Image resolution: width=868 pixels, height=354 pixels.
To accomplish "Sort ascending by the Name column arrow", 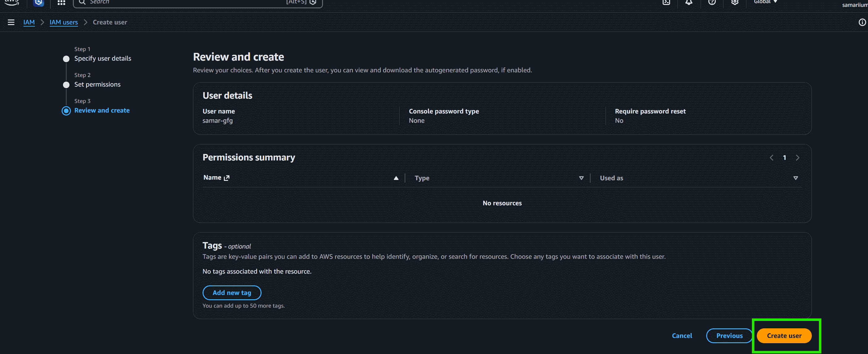I will tap(396, 178).
